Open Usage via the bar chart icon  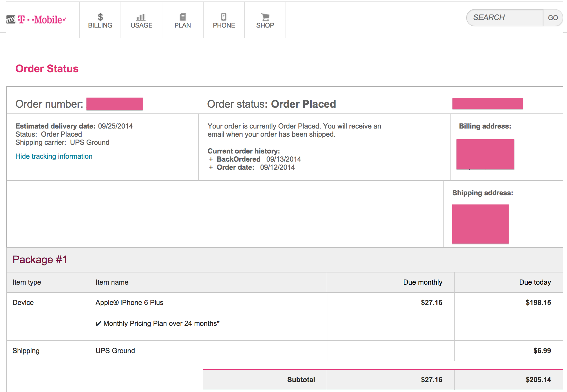click(141, 17)
